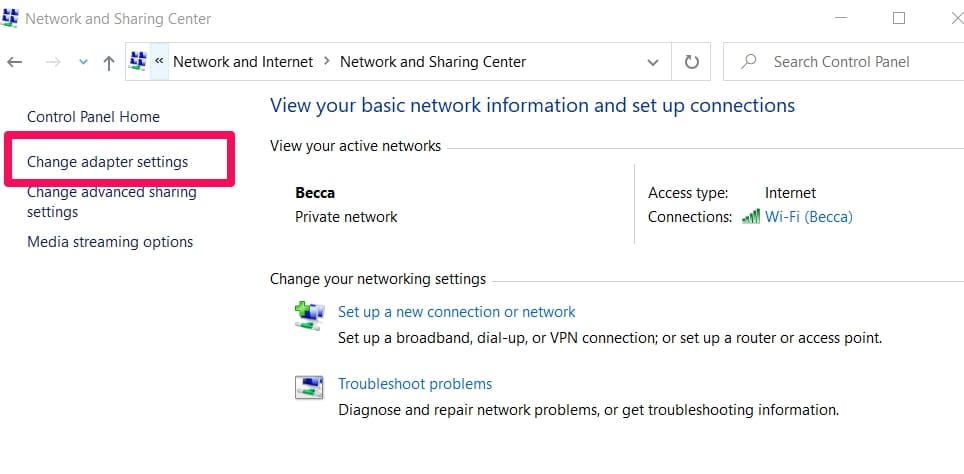Image resolution: width=964 pixels, height=474 pixels.
Task: Open Media streaming options
Action: [x=110, y=242]
